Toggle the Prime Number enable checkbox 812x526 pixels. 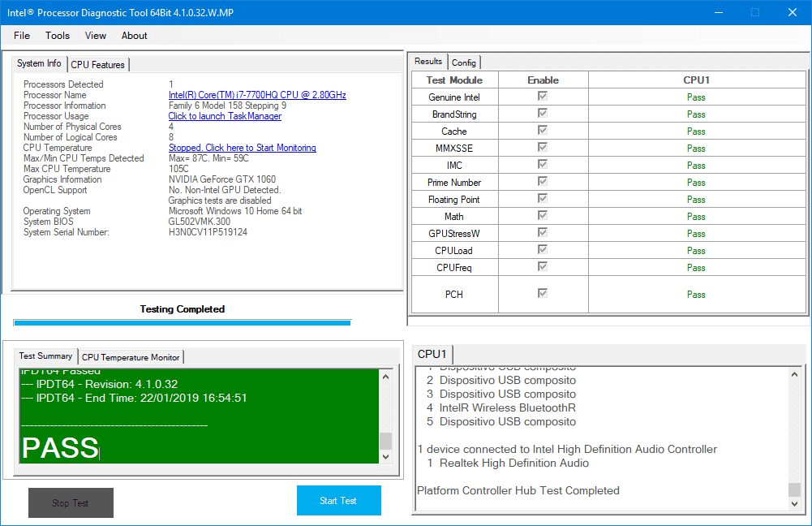(543, 182)
